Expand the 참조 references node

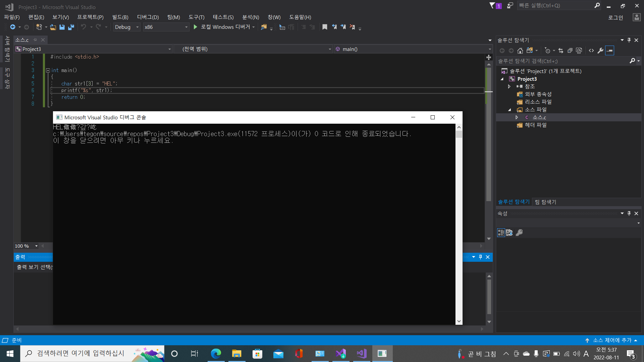pos(509,86)
